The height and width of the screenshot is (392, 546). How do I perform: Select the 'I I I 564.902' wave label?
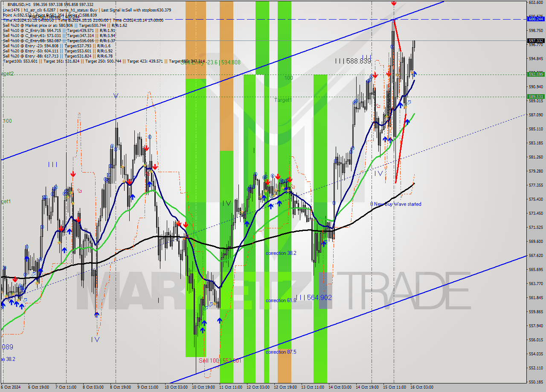point(314,297)
